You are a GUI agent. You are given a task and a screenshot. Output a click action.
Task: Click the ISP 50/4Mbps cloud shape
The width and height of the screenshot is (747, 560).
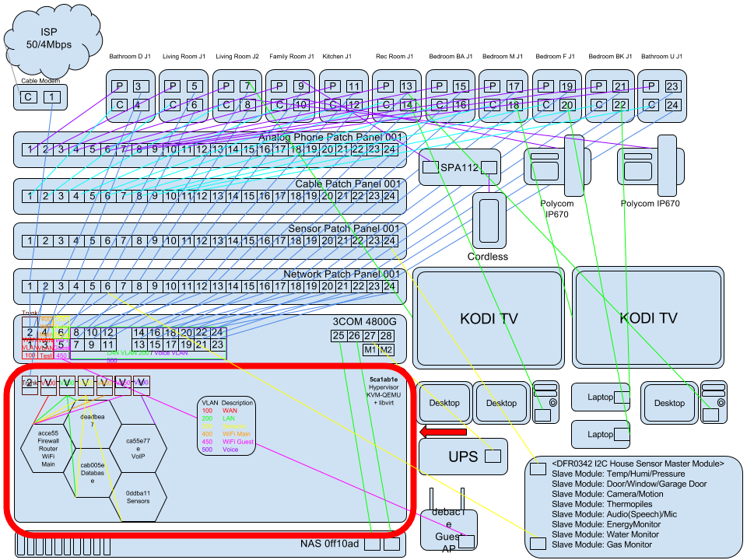52,40
